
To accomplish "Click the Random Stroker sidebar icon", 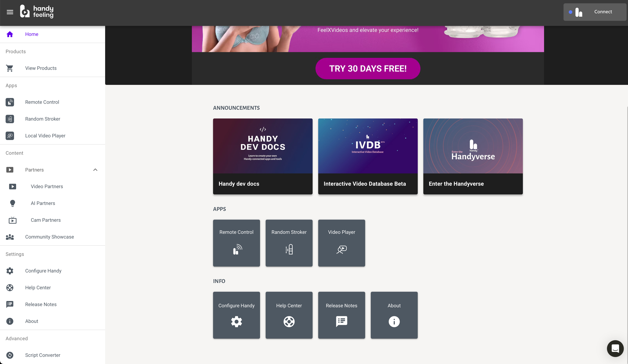I will coord(10,119).
